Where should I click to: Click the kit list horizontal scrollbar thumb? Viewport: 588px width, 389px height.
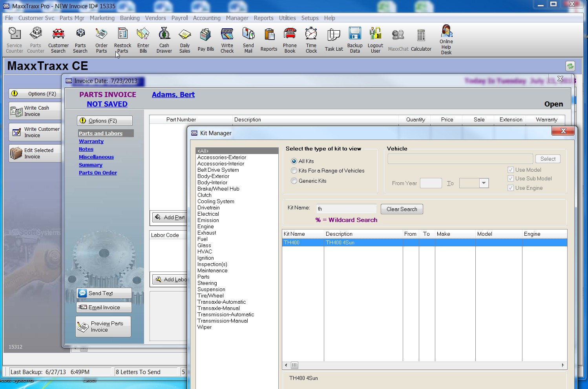pos(294,365)
